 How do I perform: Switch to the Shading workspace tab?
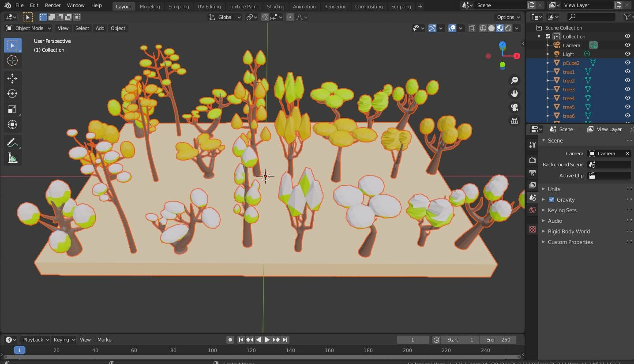pos(275,6)
